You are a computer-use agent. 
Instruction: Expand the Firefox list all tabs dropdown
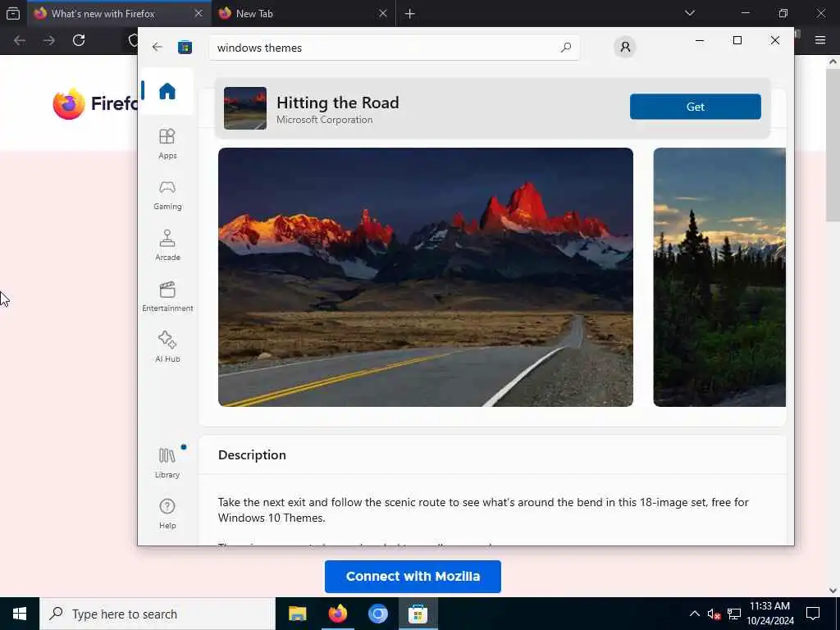[x=690, y=13]
